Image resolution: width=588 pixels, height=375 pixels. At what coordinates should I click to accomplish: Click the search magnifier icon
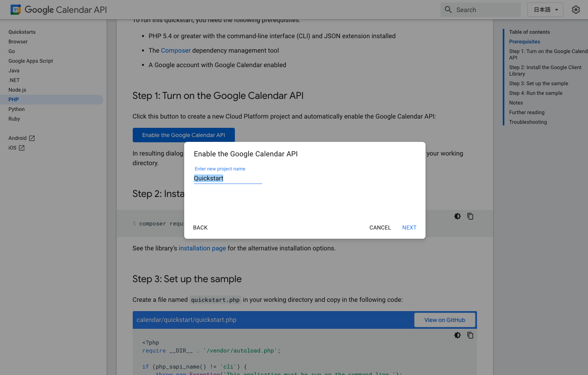448,10
